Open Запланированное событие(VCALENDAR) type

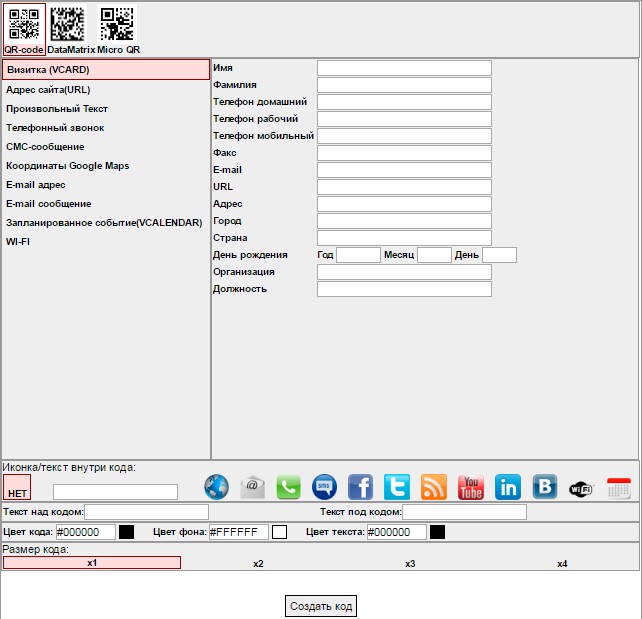click(x=104, y=223)
